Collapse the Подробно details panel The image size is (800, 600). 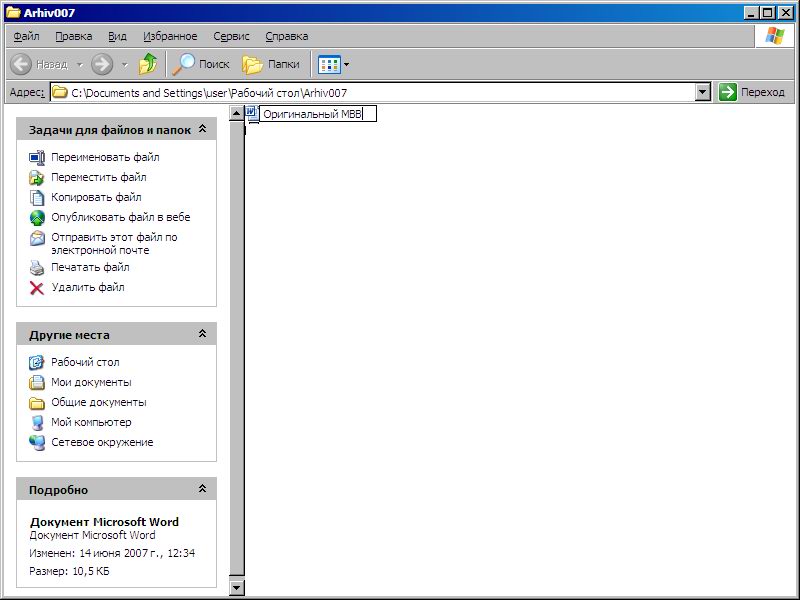203,489
